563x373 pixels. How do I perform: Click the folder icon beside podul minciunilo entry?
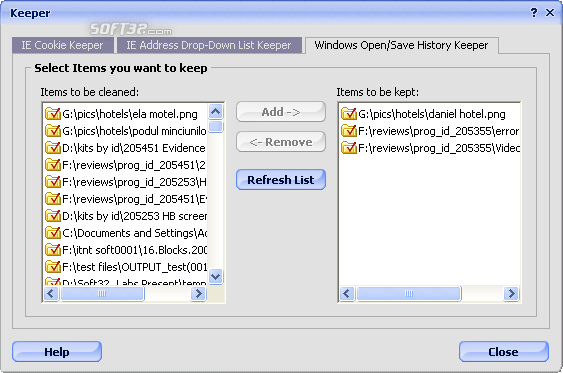click(53, 131)
